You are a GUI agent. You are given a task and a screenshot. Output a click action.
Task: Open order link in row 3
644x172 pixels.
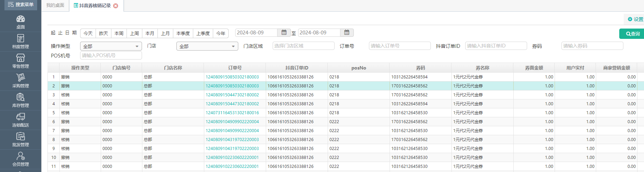point(232,95)
